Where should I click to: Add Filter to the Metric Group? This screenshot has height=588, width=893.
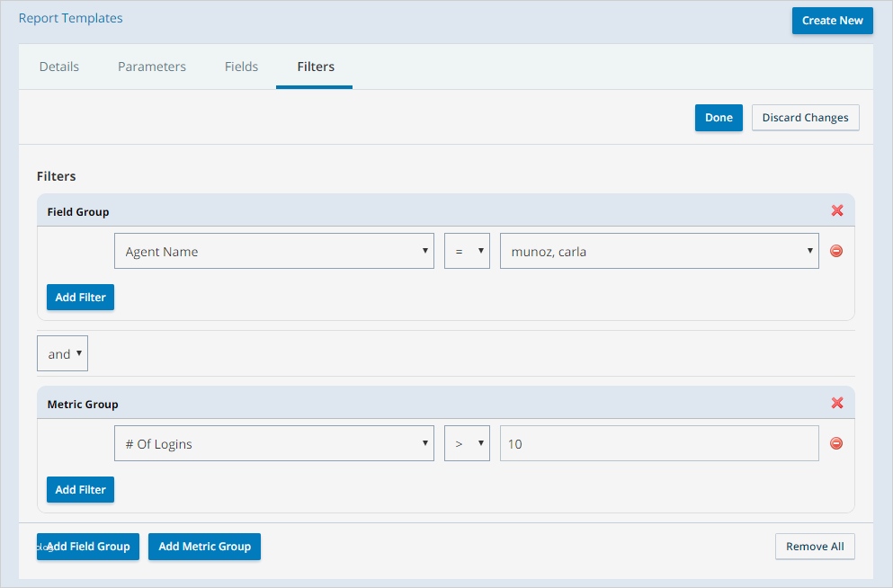(80, 490)
